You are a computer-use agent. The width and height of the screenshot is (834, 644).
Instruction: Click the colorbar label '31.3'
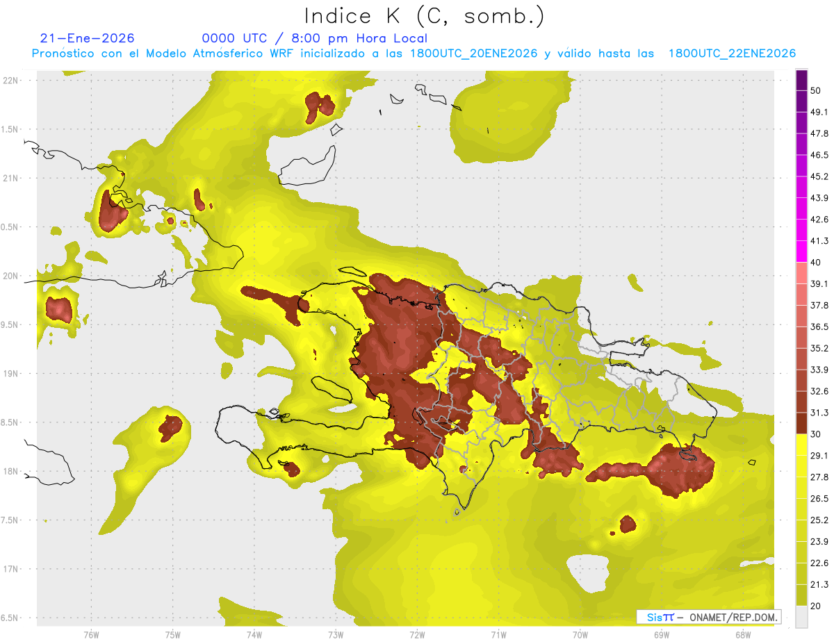pos(819,413)
